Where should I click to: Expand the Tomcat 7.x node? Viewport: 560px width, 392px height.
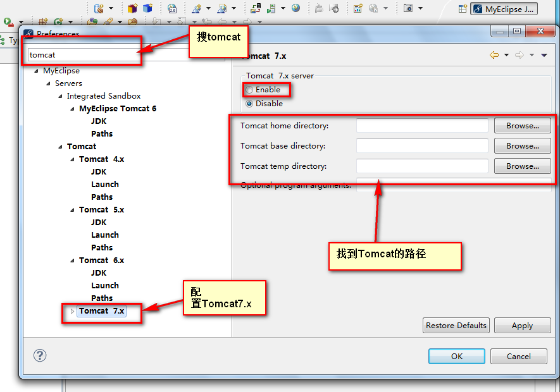[x=73, y=311]
